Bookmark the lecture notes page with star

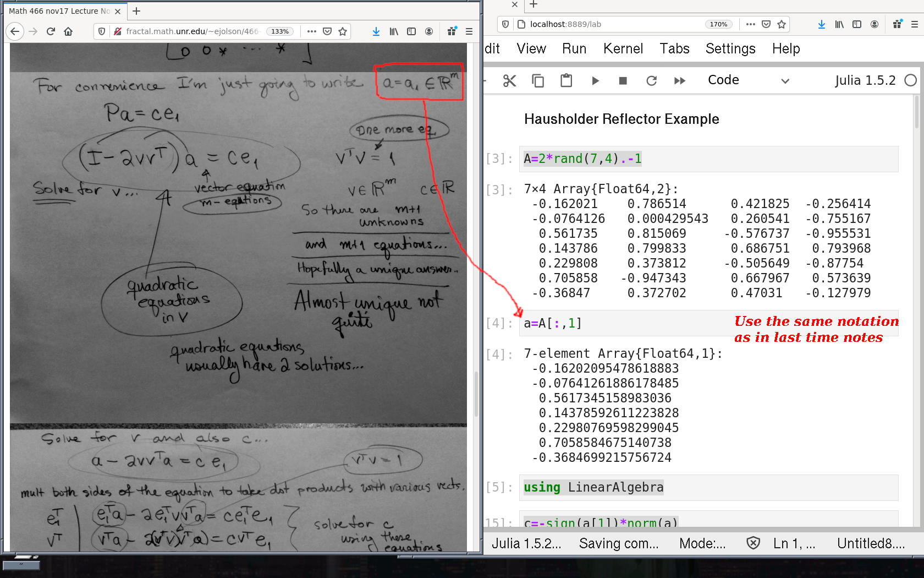343,31
